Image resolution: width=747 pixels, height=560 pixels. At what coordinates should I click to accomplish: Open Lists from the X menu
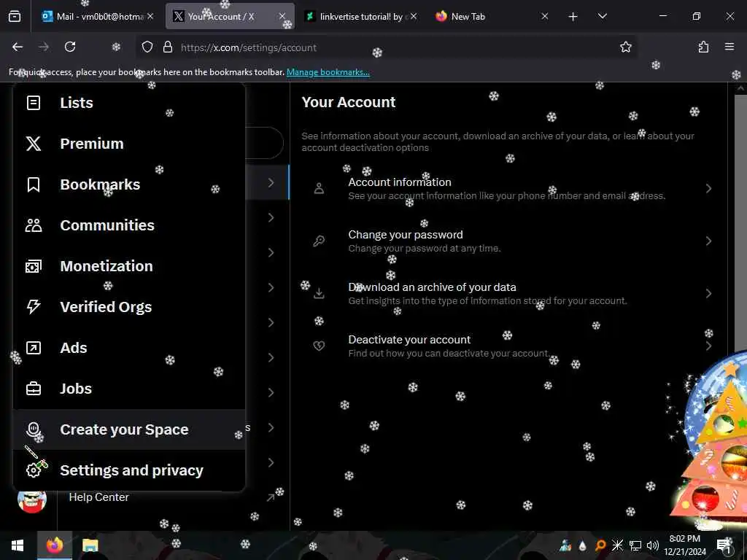(x=128, y=103)
